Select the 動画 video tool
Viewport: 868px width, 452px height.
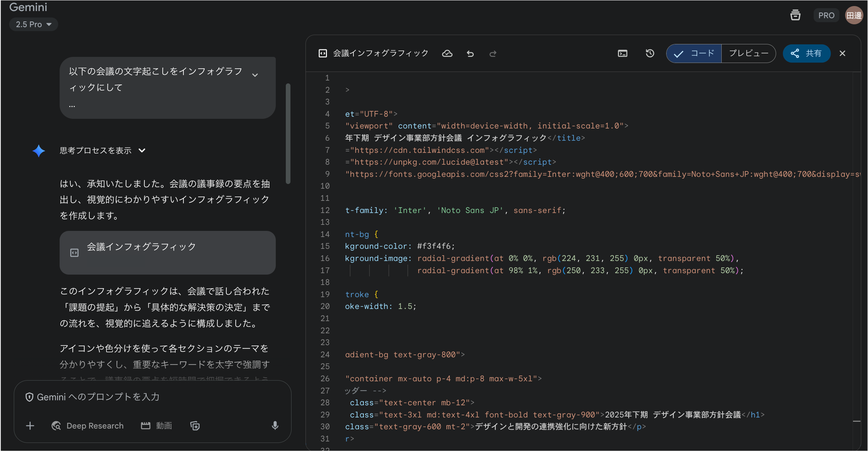[156, 426]
